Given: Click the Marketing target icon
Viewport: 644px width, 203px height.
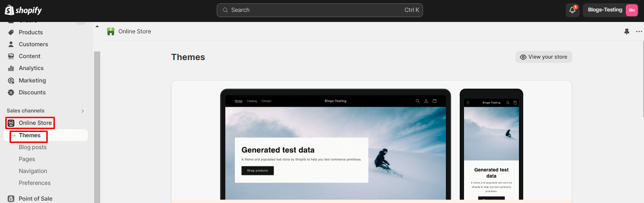Looking at the screenshot, I should coord(11,81).
